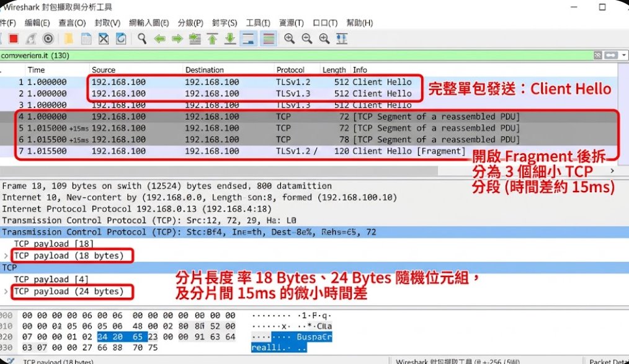Select highlighted Transmission Control Protocol Stc:Bf4 line
629x364 pixels.
pos(314,232)
